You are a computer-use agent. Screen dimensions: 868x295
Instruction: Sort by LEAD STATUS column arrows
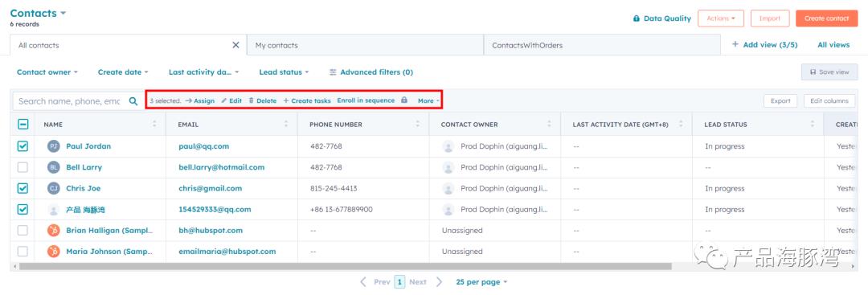[x=812, y=124]
